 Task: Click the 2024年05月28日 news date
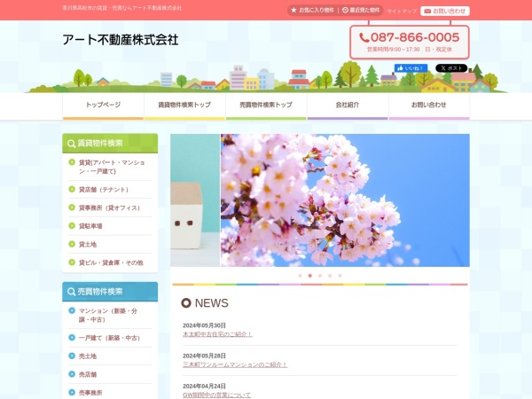[x=204, y=356]
